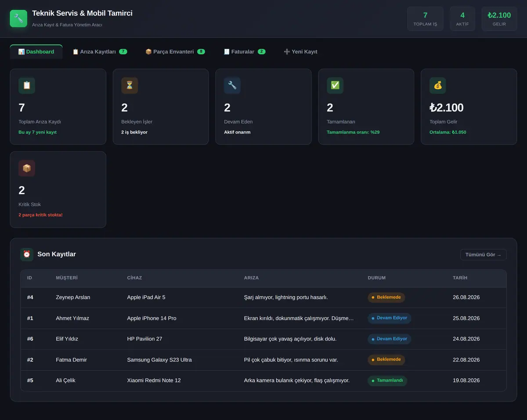Click the Gelir header stat box

(499, 19)
